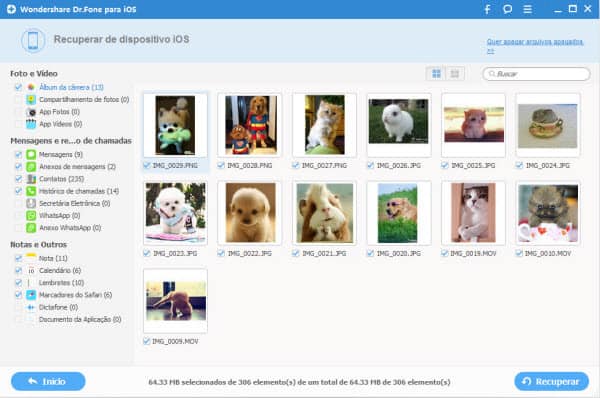This screenshot has width=600, height=398.
Task: Select the IMG_0020.JPG dog on grass thumbnail
Action: pos(399,213)
